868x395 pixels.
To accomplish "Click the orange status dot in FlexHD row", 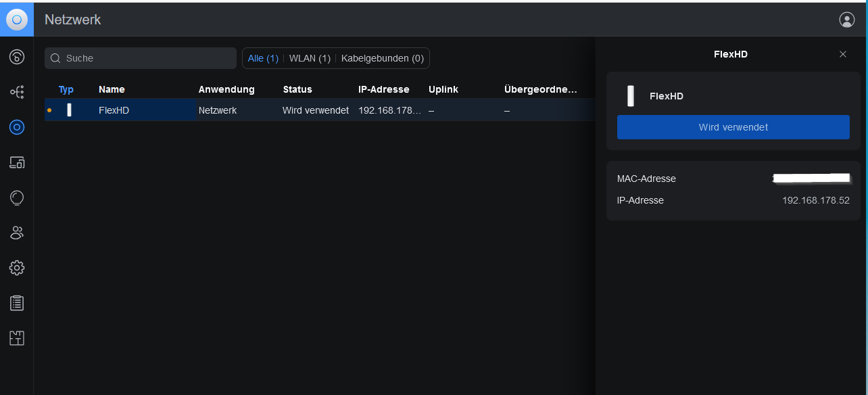I will coord(49,110).
